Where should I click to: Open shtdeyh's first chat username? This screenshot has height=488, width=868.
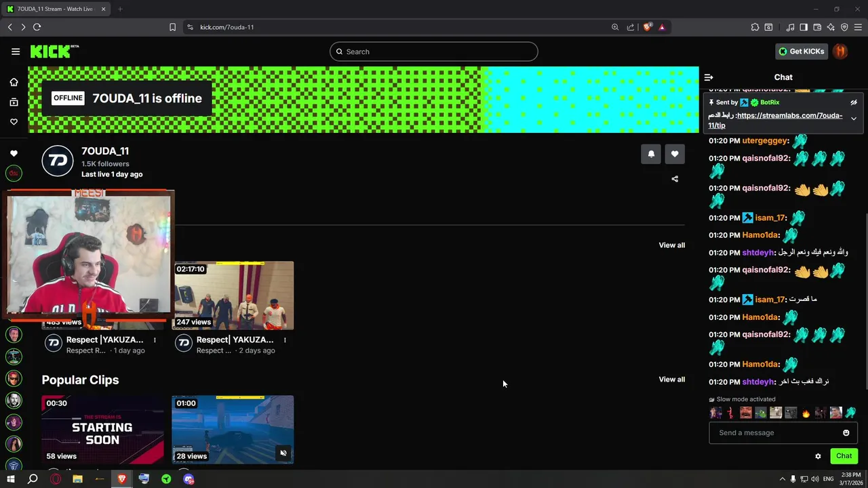click(x=758, y=253)
